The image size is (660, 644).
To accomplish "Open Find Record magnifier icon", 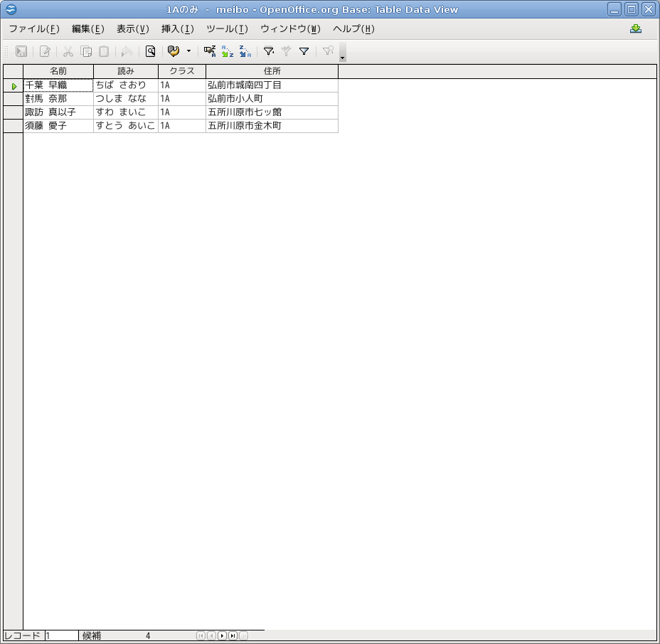I will 150,51.
